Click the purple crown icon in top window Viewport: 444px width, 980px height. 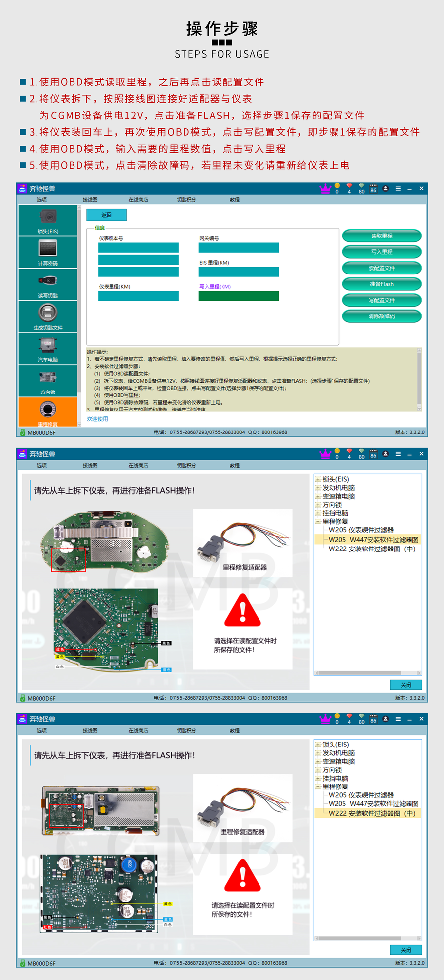325,189
